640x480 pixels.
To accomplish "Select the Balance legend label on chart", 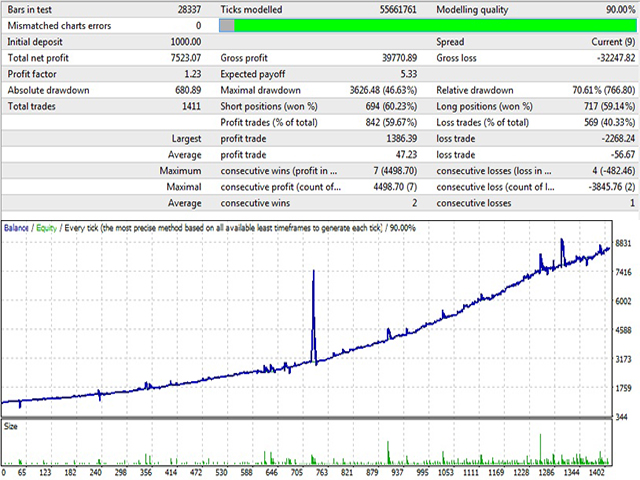I will (17, 228).
